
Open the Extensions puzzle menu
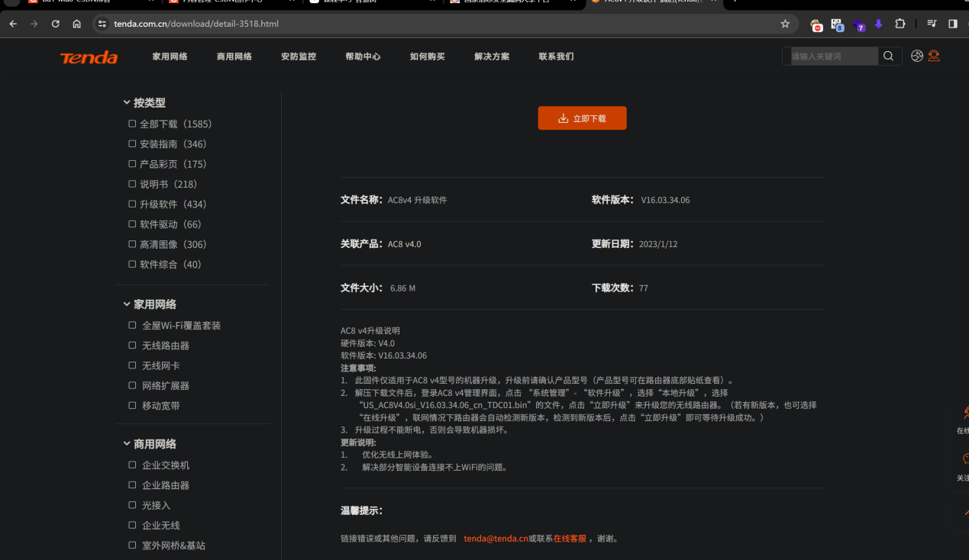tap(900, 24)
